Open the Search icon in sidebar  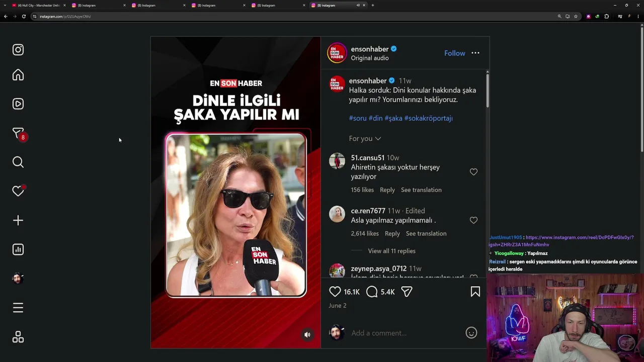pos(18,162)
